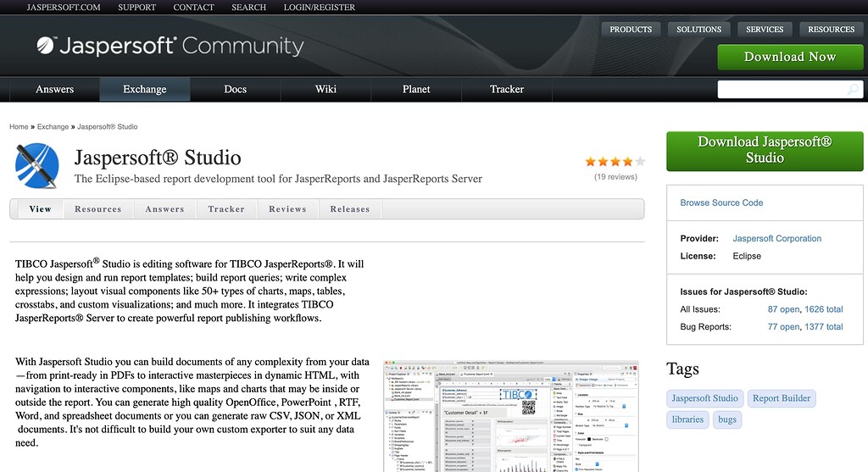Open SUPPORT link in top bar
The height and width of the screenshot is (472, 868).
tap(136, 7)
